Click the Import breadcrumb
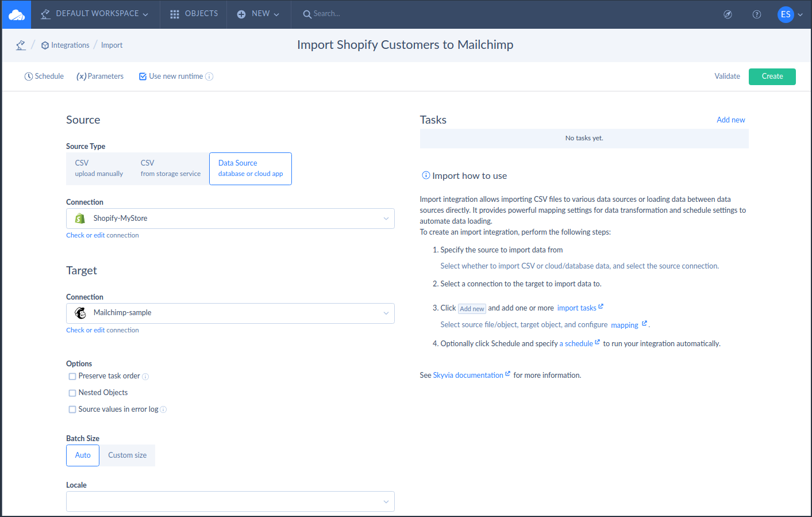Image resolution: width=812 pixels, height=517 pixels. click(x=111, y=45)
